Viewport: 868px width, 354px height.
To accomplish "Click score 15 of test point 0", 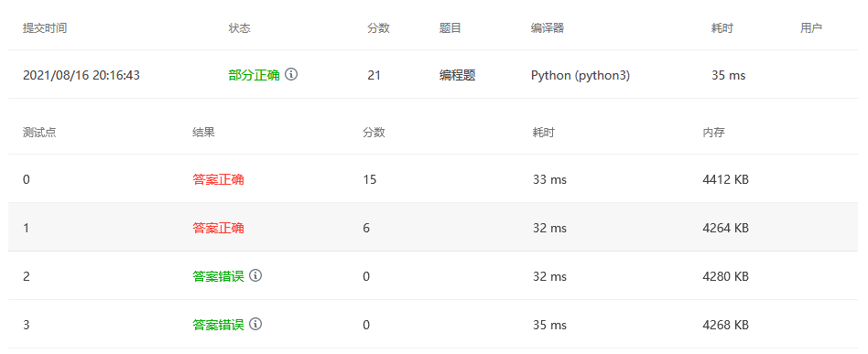I will coord(370,179).
